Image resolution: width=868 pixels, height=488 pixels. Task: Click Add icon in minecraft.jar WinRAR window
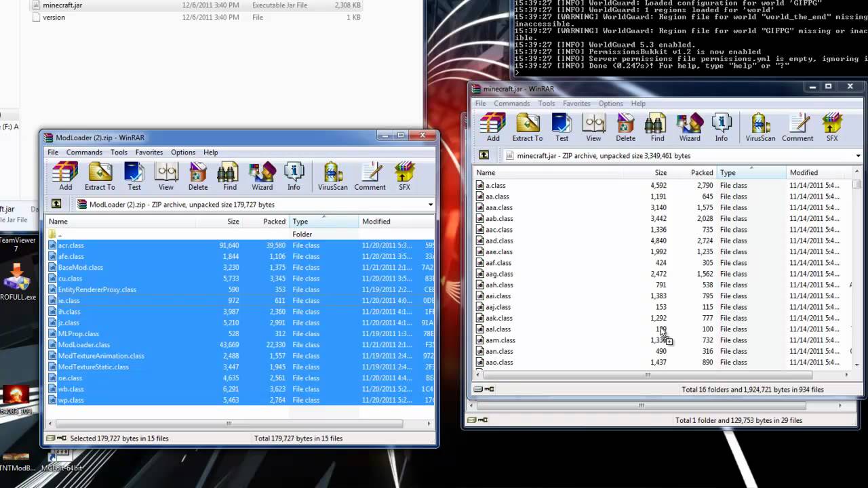[493, 127]
